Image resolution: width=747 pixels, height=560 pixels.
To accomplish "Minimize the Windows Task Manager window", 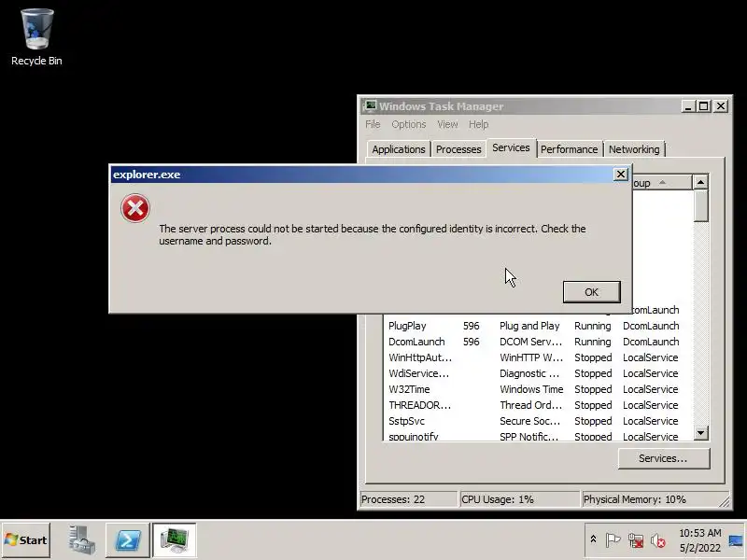I will 687,106.
